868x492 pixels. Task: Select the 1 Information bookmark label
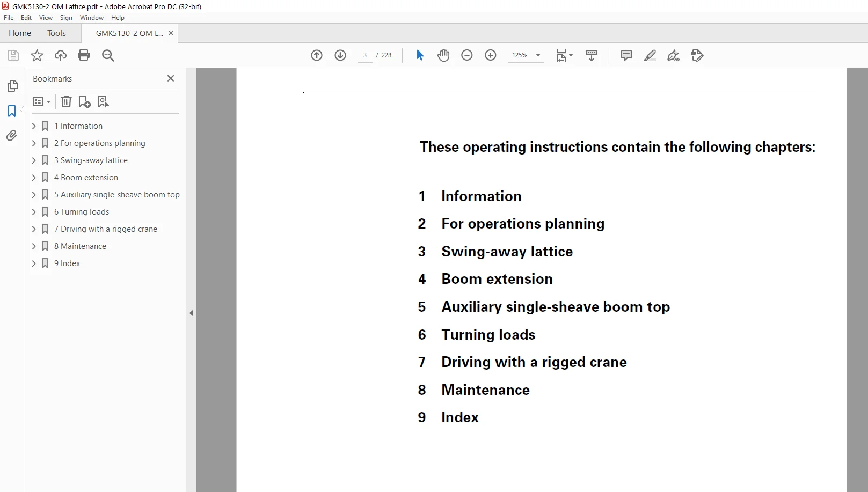click(x=78, y=126)
